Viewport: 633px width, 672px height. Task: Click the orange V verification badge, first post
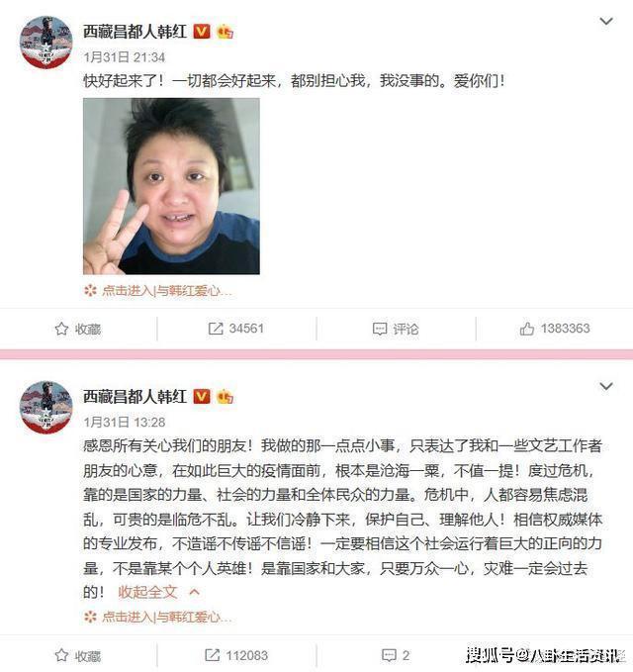(x=202, y=32)
